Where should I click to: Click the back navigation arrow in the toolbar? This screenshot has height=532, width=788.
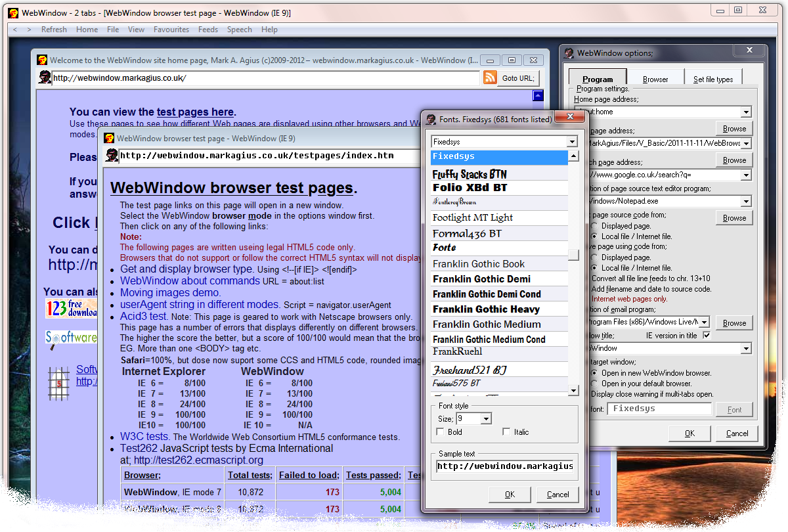point(14,30)
